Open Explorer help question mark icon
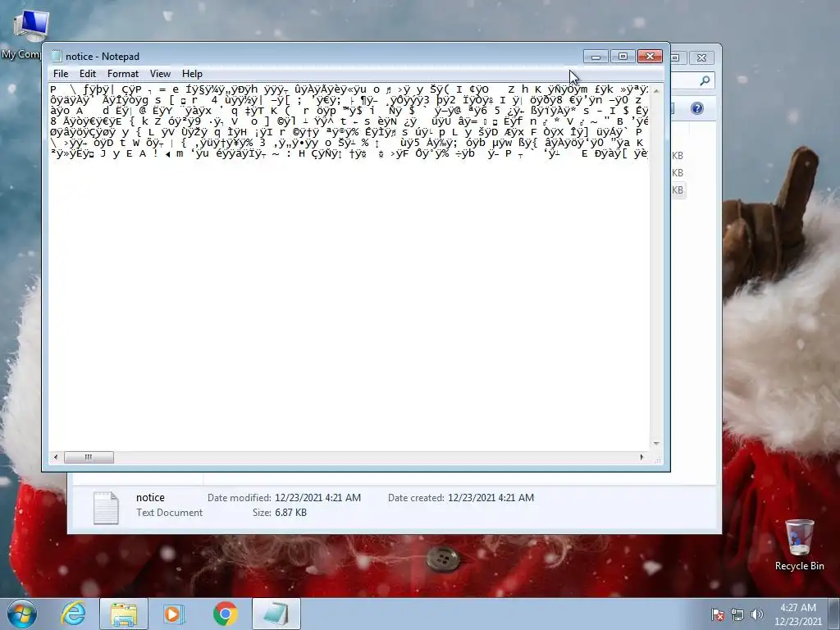840x630 pixels. pyautogui.click(x=697, y=109)
